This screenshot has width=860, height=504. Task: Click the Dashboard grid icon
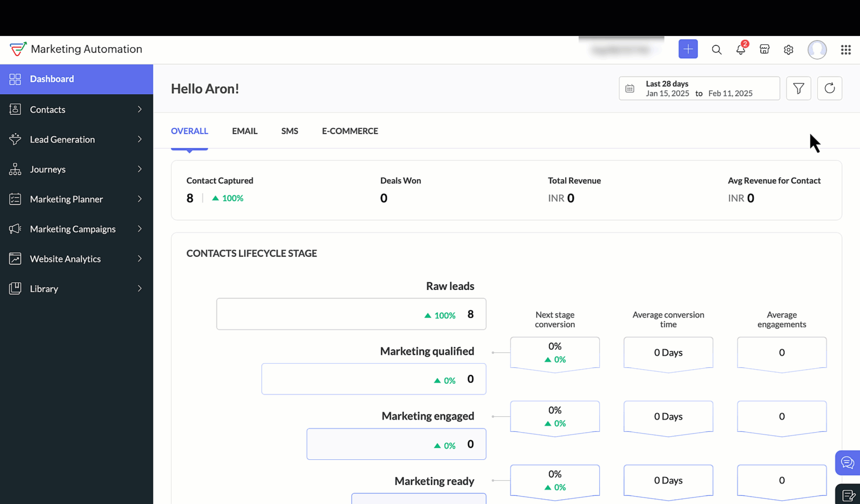[15, 79]
